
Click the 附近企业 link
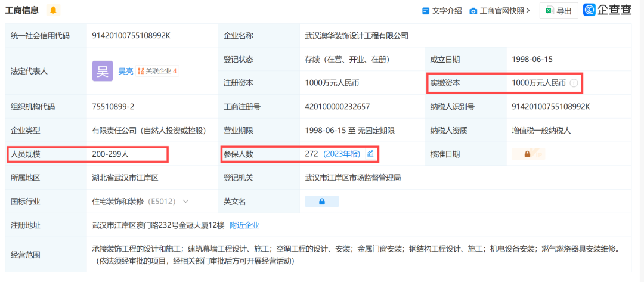244,225
